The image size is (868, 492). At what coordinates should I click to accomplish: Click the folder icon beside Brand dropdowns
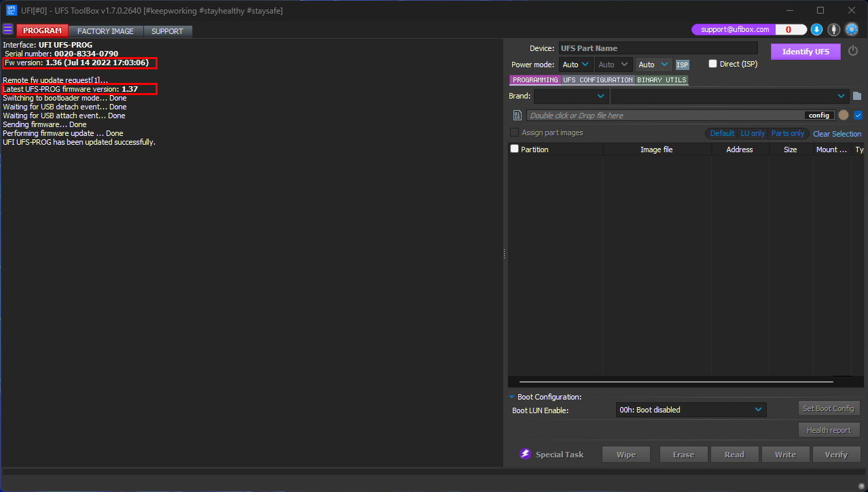pos(857,96)
